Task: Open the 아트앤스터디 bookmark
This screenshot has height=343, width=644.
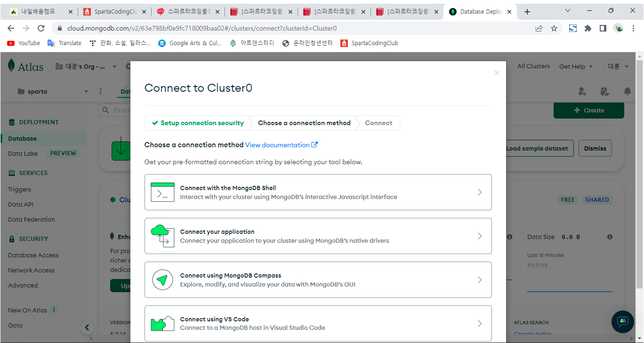Action: [252, 43]
